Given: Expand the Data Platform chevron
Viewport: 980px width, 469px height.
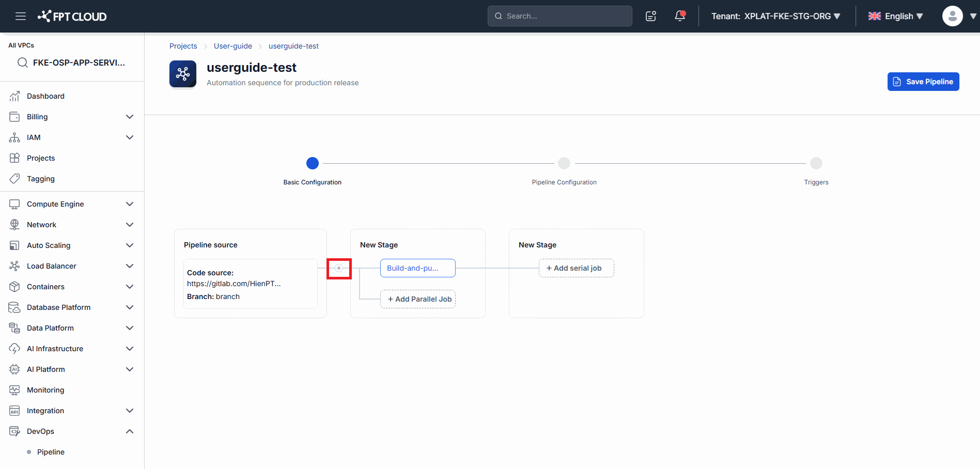Looking at the screenshot, I should pos(130,328).
